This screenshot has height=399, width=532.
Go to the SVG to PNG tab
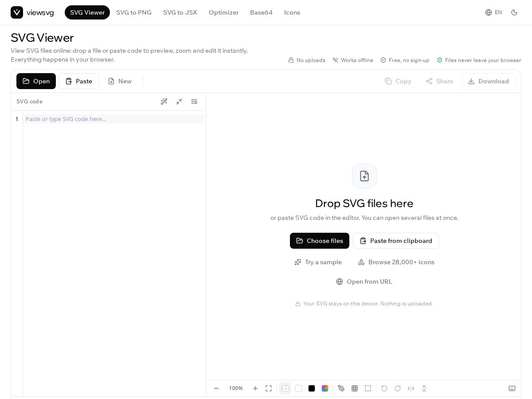coord(134,12)
